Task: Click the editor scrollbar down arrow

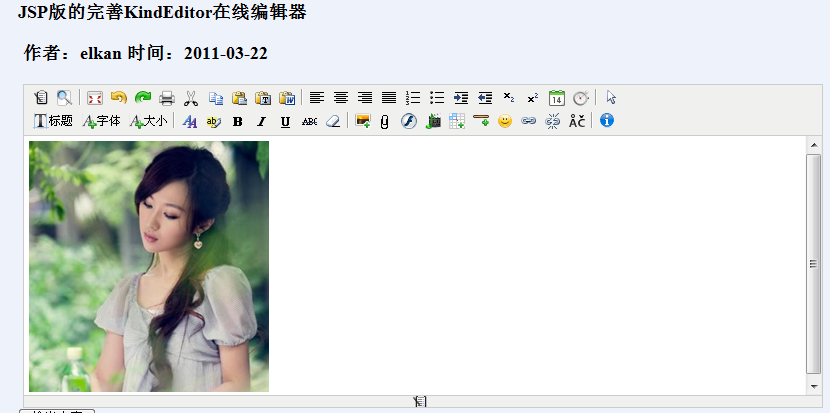Action: (814, 387)
